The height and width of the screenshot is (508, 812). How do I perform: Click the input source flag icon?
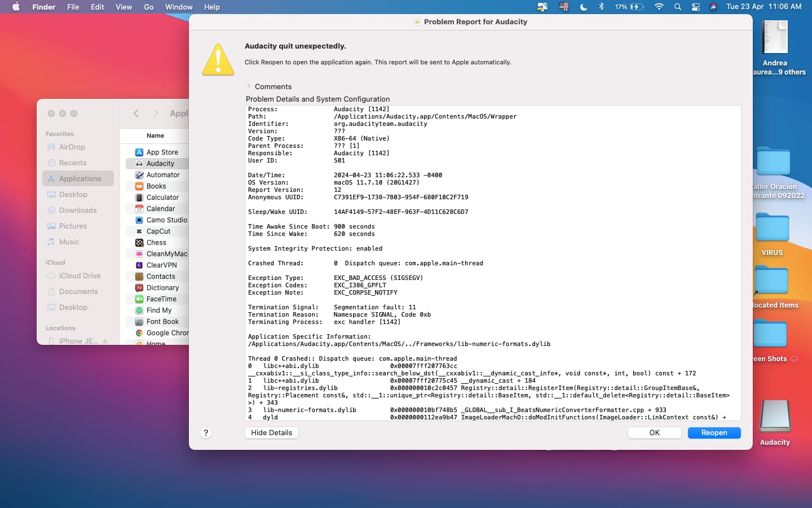tap(563, 7)
